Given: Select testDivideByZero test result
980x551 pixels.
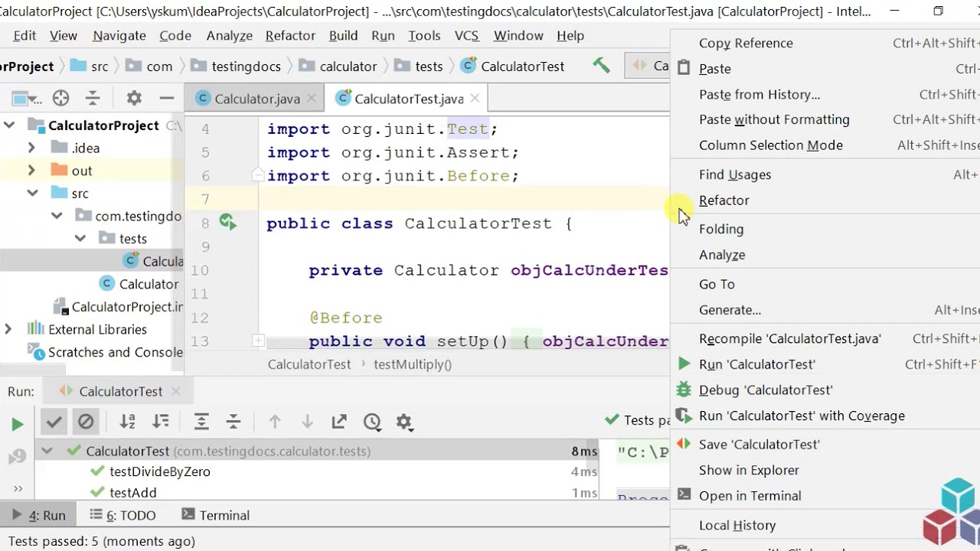Looking at the screenshot, I should point(160,471).
